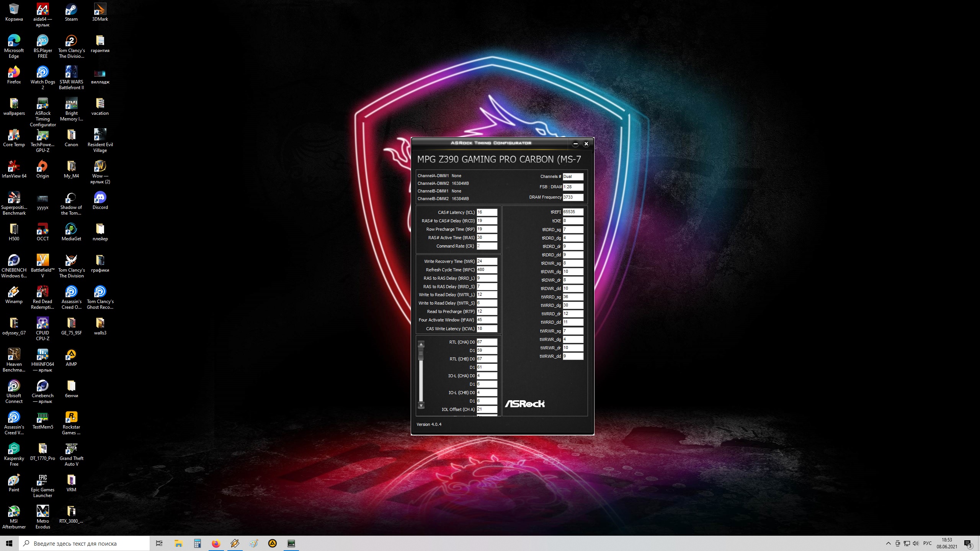This screenshot has height=551, width=980.
Task: Open the Discord desktop icon
Action: click(100, 198)
